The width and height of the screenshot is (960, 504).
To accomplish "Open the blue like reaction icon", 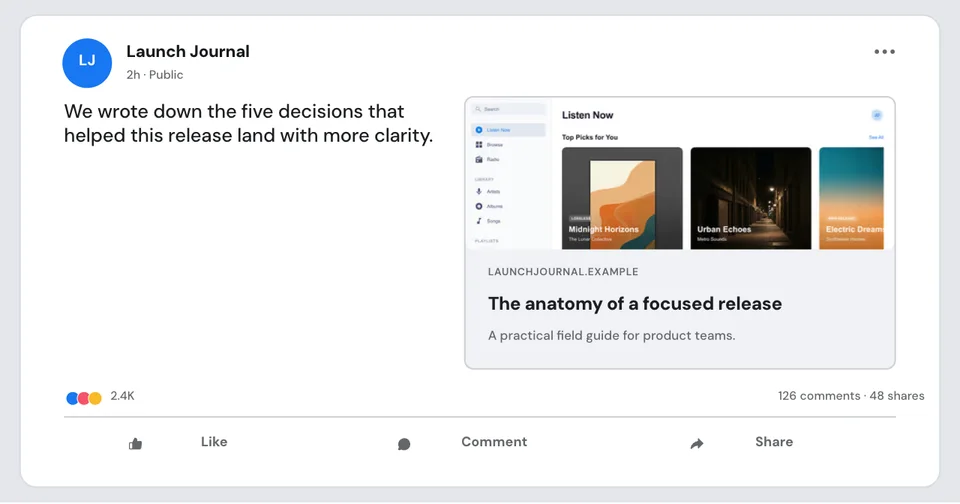I will [x=72, y=399].
